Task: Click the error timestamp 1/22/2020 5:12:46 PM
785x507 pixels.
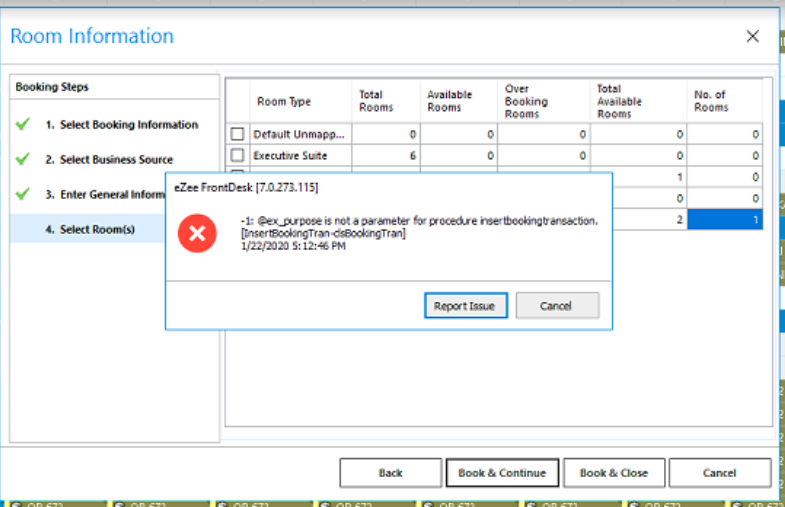Action: [293, 246]
